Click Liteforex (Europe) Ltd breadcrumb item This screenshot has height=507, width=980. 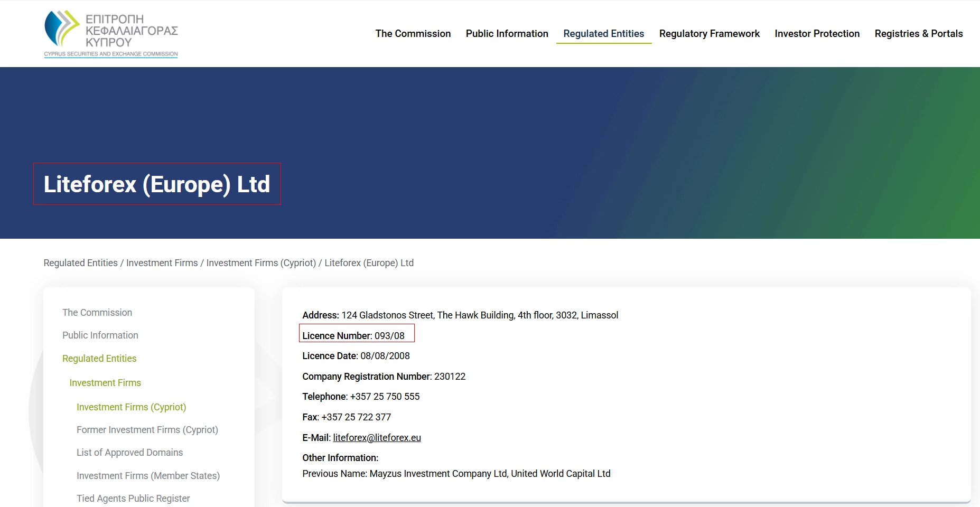coord(369,263)
